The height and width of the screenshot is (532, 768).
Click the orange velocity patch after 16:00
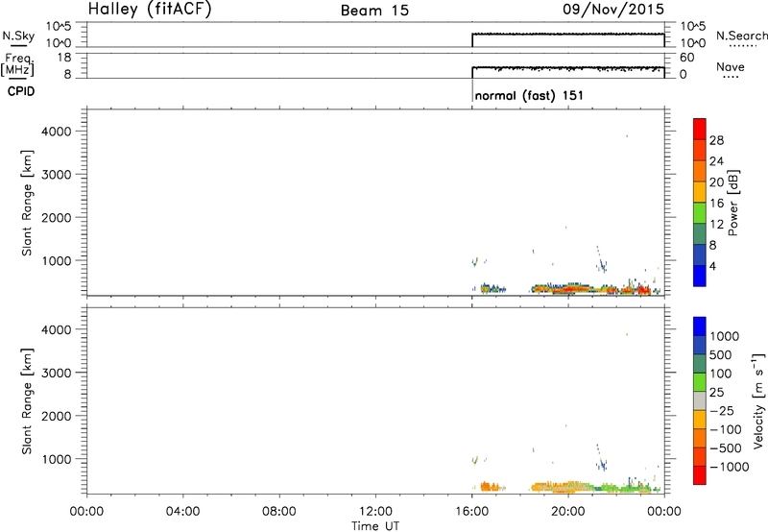490,487
